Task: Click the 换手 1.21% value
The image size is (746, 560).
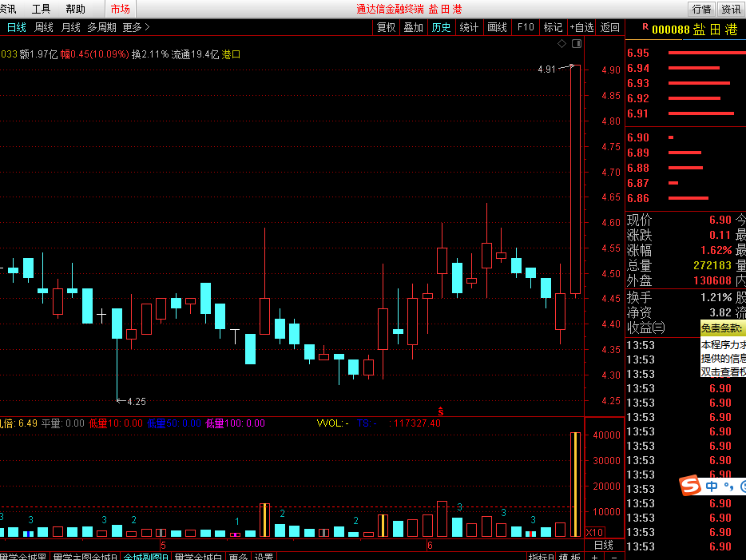Action: point(716,298)
